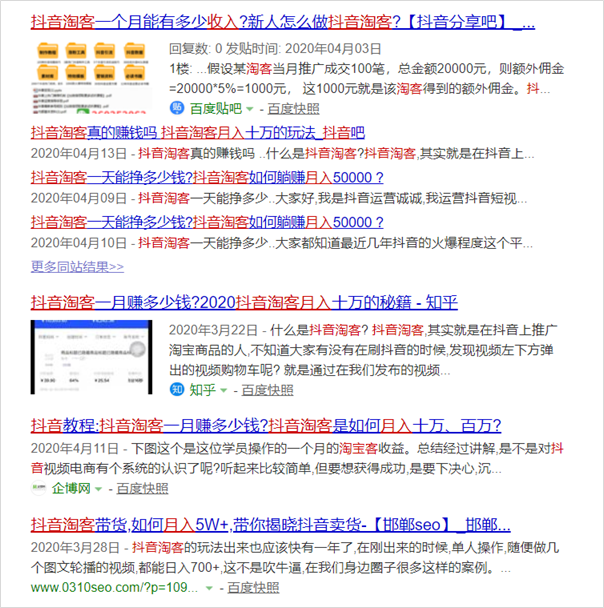Screen dimensions: 604x608
Task: Open result 抖音淘客一个月能有多少收入
Action: point(283,21)
